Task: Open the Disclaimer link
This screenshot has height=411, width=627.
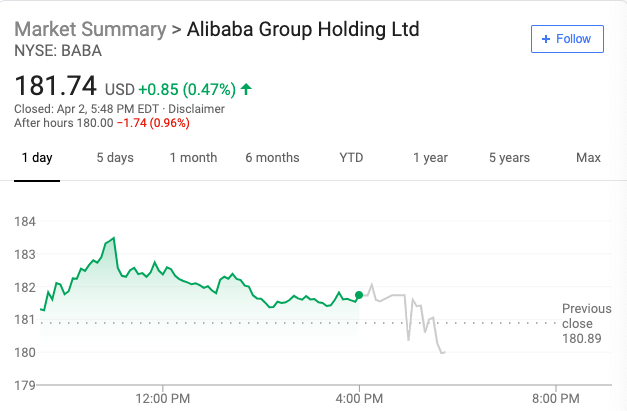Action: 196,109
